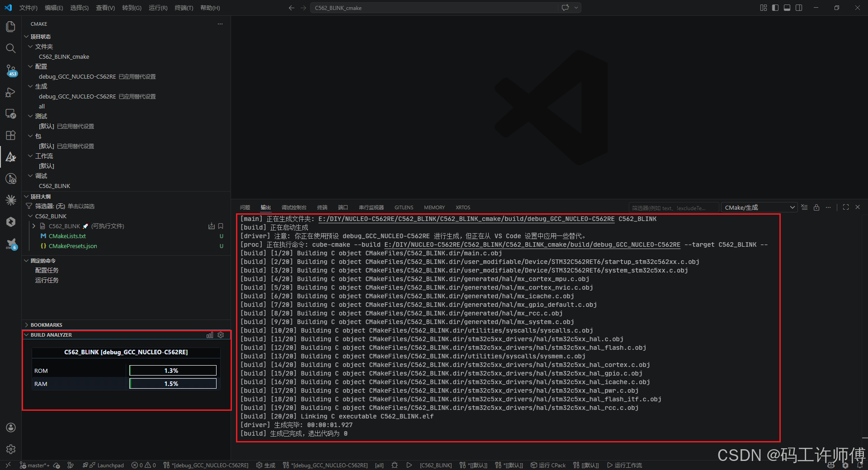
Task: Open the 编辑(E) menu
Action: point(54,8)
